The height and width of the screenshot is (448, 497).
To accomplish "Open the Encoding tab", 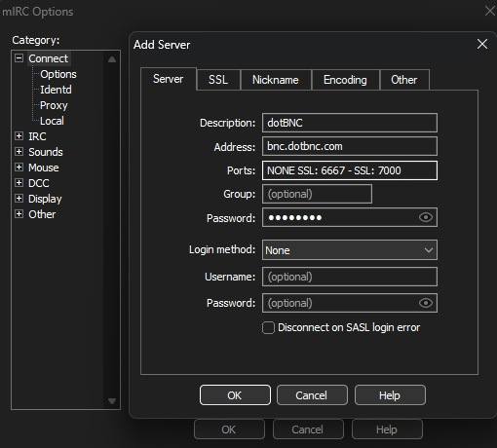I will (345, 80).
